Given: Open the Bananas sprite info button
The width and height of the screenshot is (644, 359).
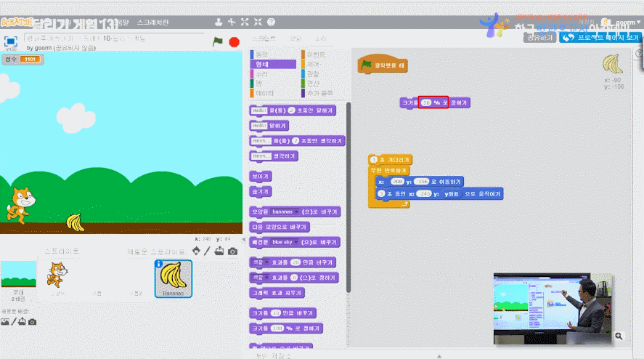Looking at the screenshot, I should point(159,264).
